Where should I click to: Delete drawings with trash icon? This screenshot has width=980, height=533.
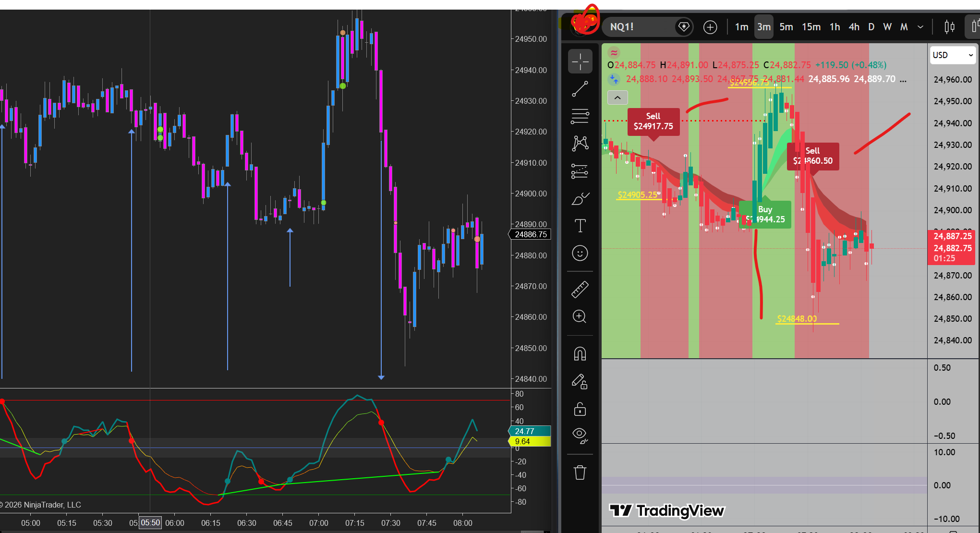pos(580,472)
